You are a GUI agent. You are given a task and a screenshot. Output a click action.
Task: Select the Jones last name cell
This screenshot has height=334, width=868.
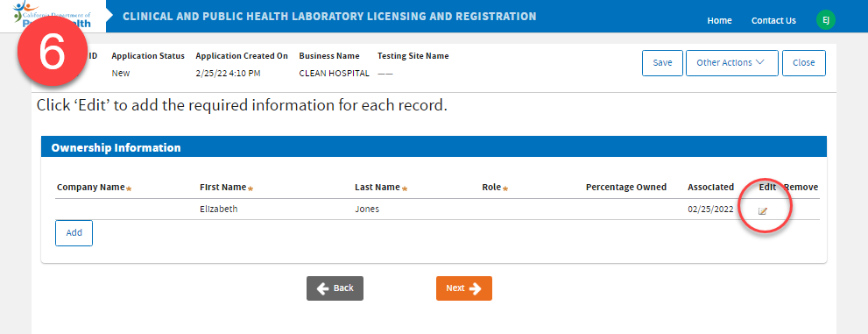point(367,210)
